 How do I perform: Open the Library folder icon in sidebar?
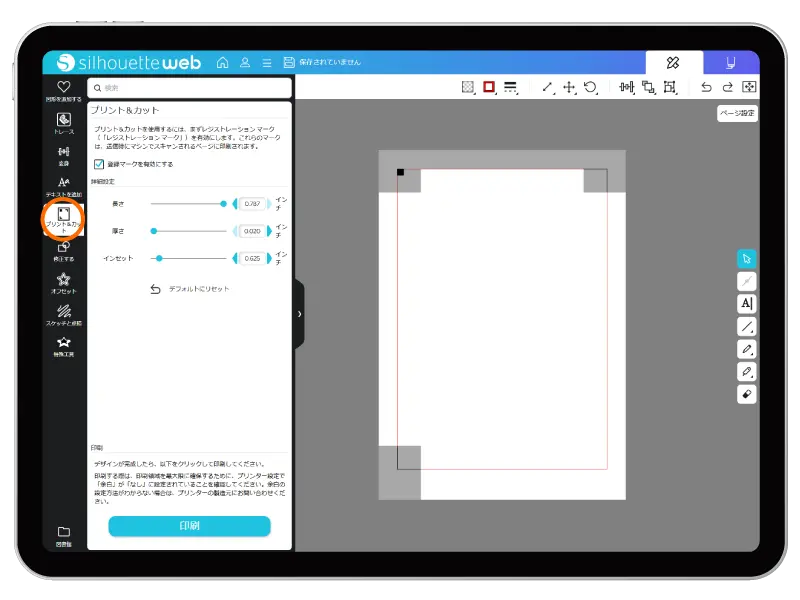click(x=64, y=534)
